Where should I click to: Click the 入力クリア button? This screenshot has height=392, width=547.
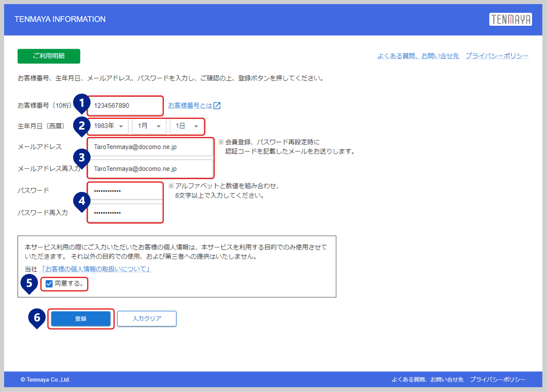tap(147, 319)
